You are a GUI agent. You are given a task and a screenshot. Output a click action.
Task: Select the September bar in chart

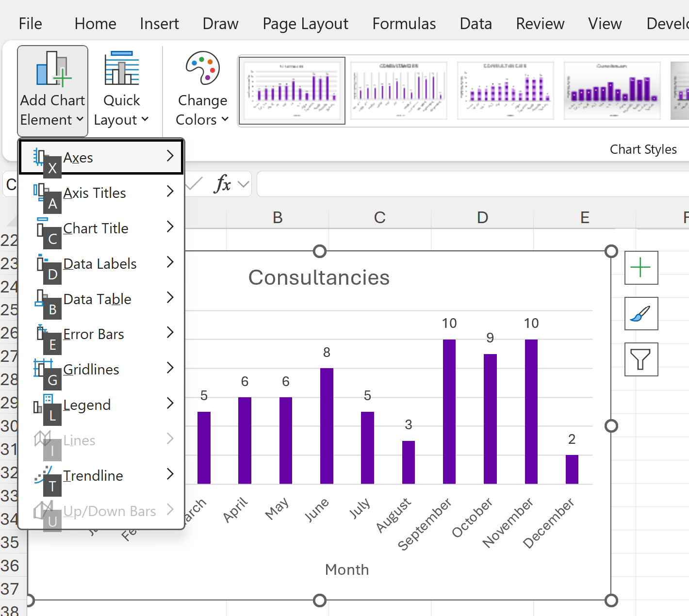click(x=449, y=412)
